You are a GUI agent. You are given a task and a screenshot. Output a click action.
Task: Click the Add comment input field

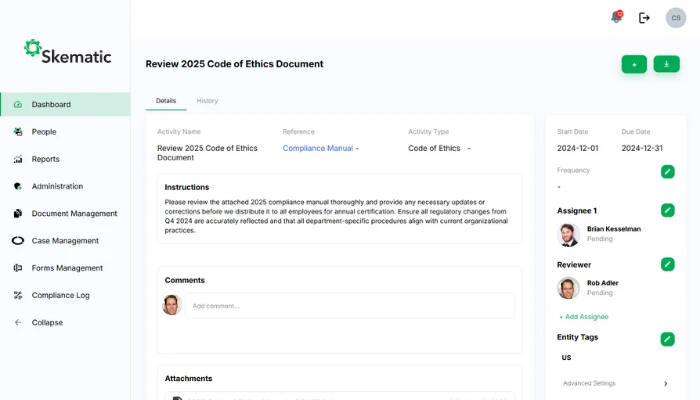[350, 306]
